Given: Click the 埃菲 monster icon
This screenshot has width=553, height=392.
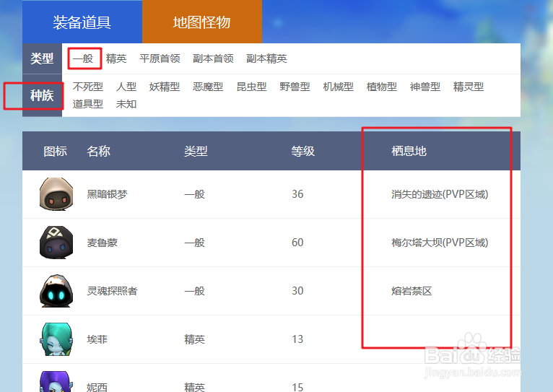Looking at the screenshot, I should [56, 339].
